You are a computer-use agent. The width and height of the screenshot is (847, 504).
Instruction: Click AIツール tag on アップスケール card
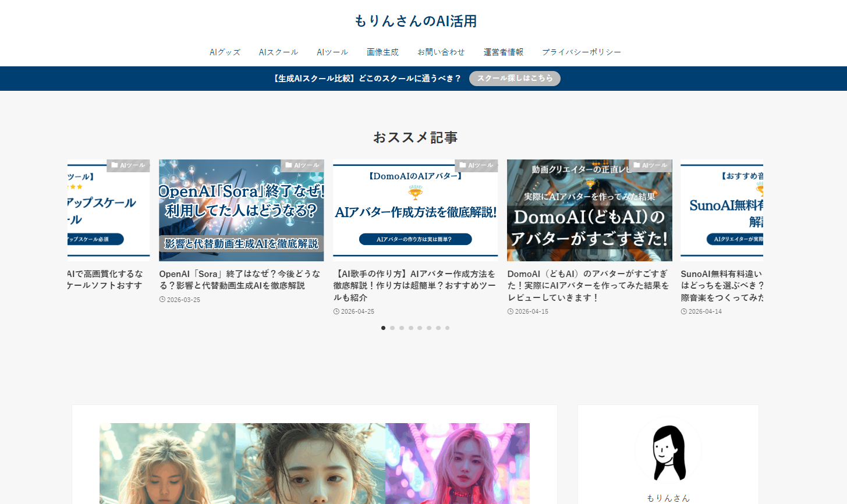(x=128, y=166)
